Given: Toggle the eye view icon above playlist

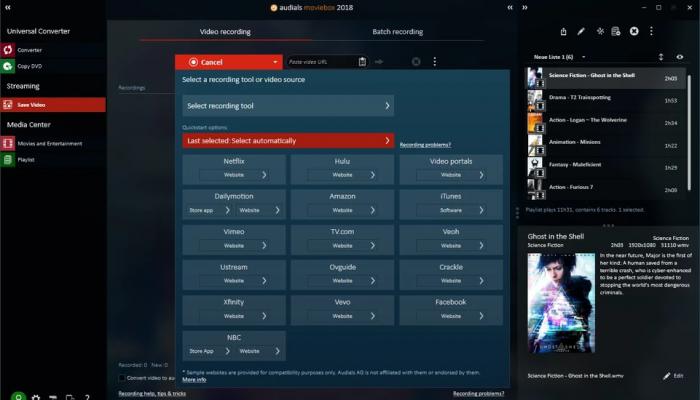Looking at the screenshot, I should [679, 57].
